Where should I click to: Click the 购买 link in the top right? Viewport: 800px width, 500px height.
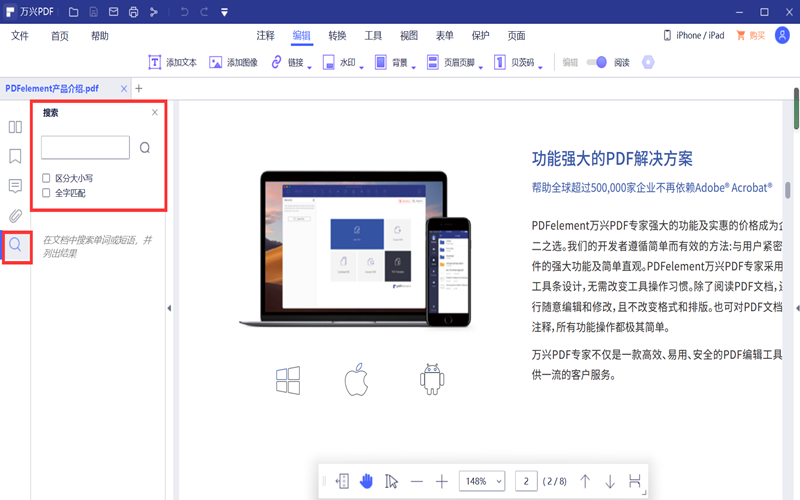tap(750, 35)
